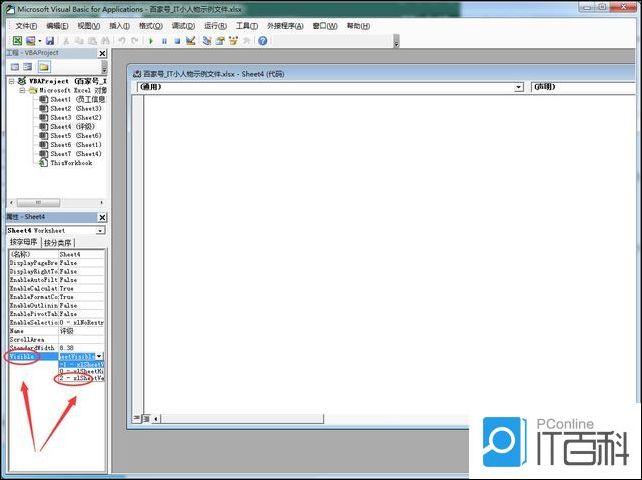The image size is (642, 480).
Task: Click the Save toolbar icon
Action: [x=50, y=41]
